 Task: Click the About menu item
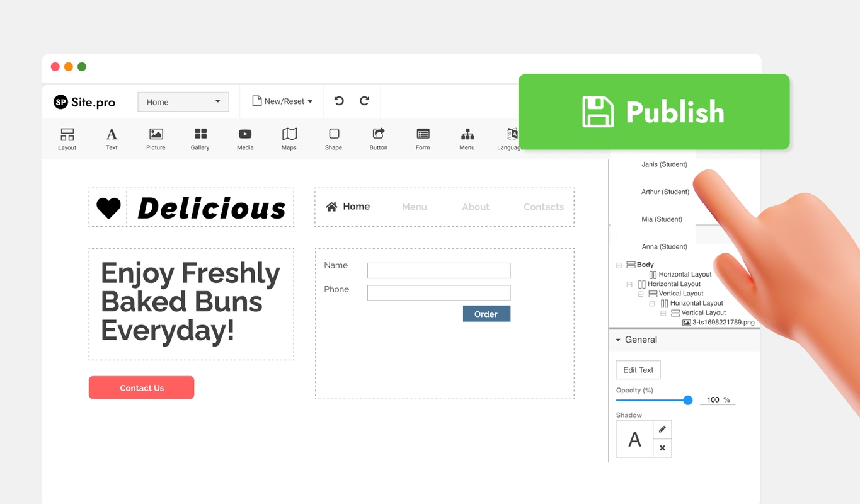pyautogui.click(x=475, y=207)
